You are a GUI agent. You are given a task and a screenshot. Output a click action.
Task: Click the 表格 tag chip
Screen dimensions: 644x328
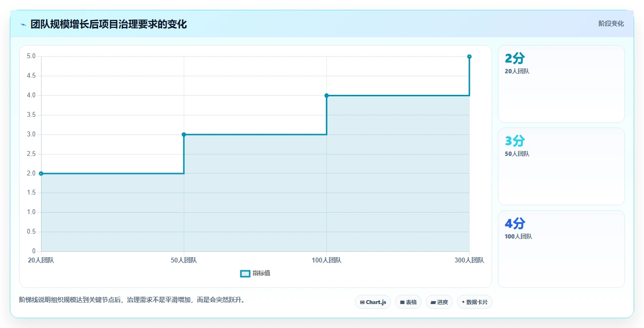408,302
